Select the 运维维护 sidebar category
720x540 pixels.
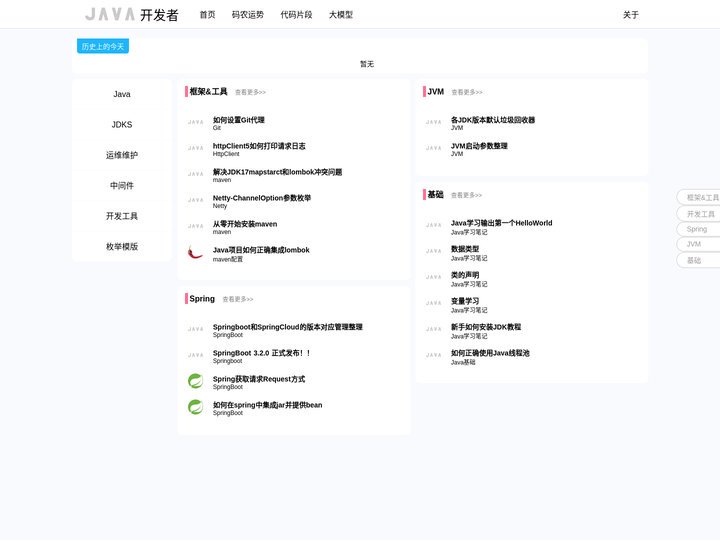[122, 155]
